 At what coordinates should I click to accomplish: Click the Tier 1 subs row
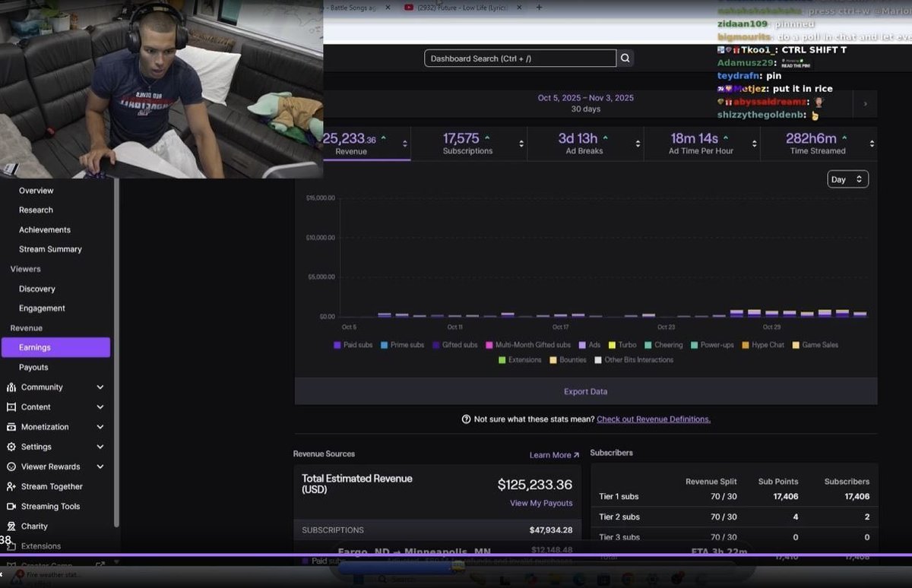click(734, 497)
